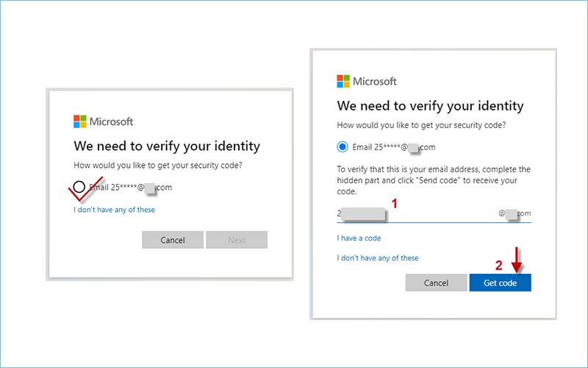
Task: Focus the email address input field
Action: click(434, 214)
